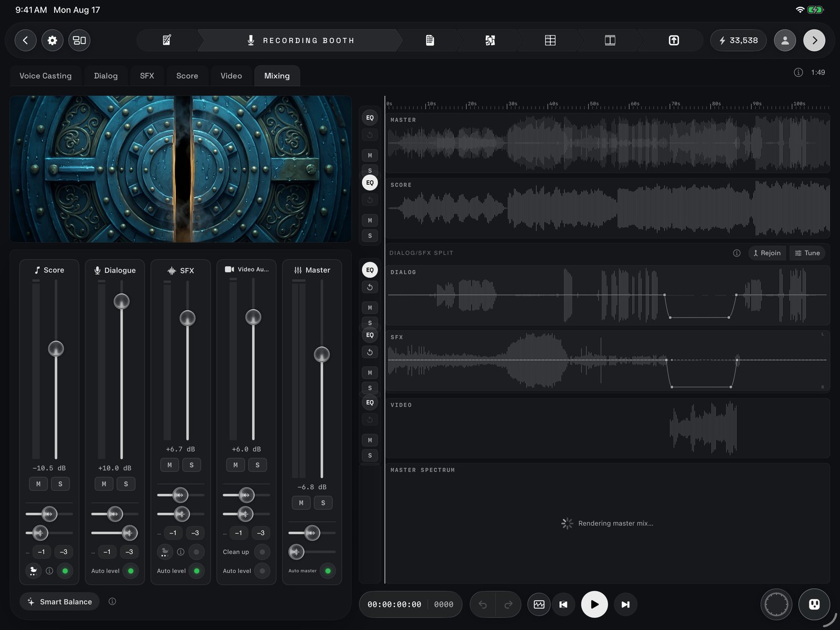Click the info icon beside Smart Balance
The width and height of the screenshot is (840, 630).
[x=112, y=602]
